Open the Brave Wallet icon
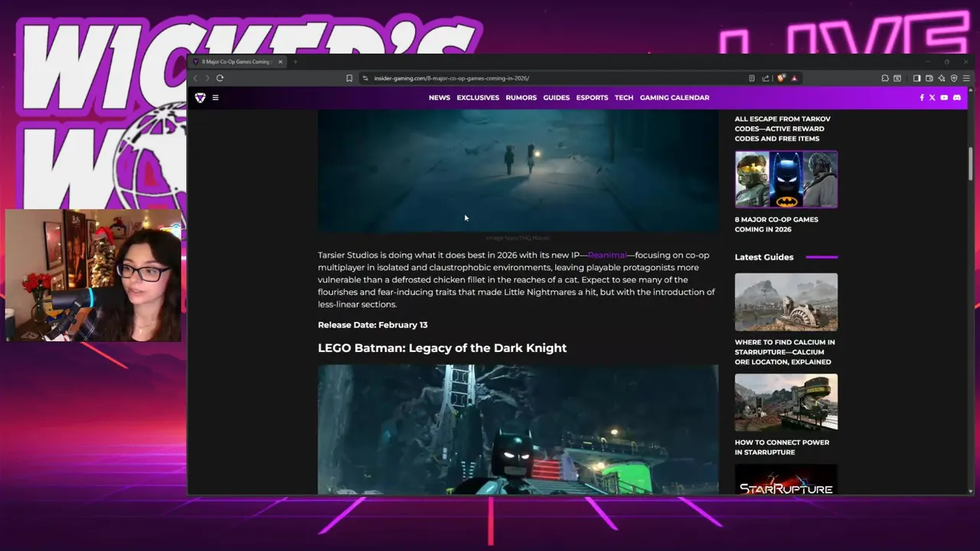Screen dimensions: 980x551 (x=929, y=78)
